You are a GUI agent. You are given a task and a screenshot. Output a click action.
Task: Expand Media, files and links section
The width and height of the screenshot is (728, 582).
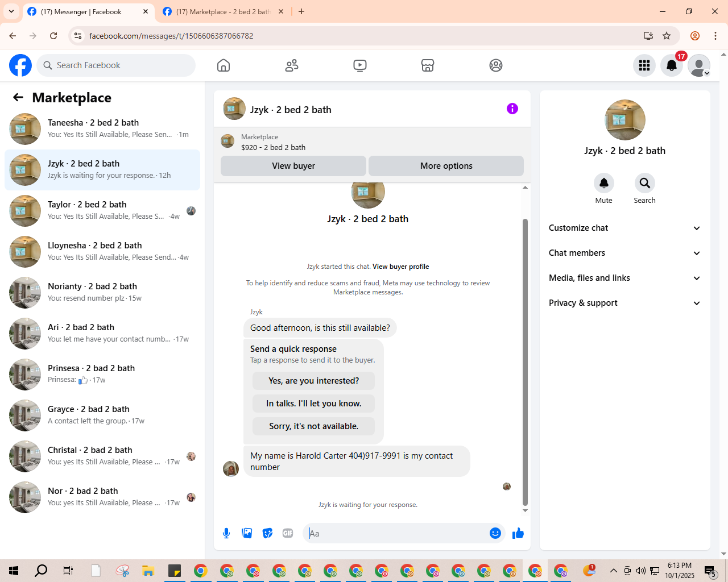tap(624, 278)
